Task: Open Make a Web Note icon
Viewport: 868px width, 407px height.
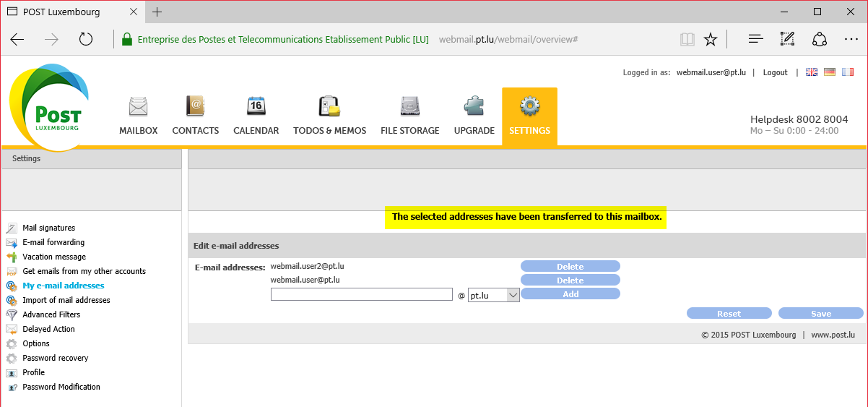Action: 787,39
